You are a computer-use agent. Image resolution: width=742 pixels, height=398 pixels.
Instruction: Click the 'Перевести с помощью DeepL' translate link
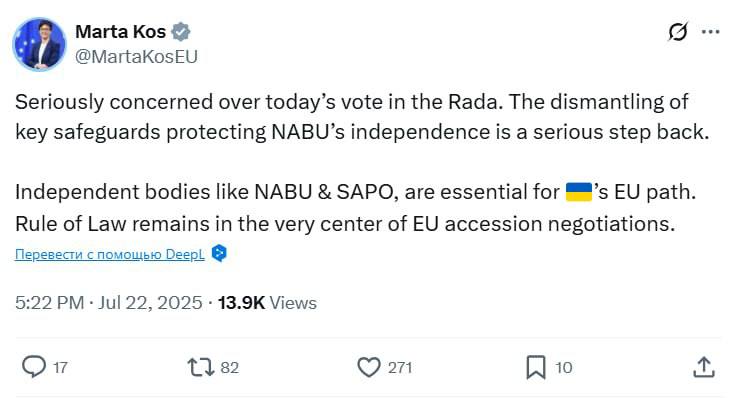click(110, 254)
